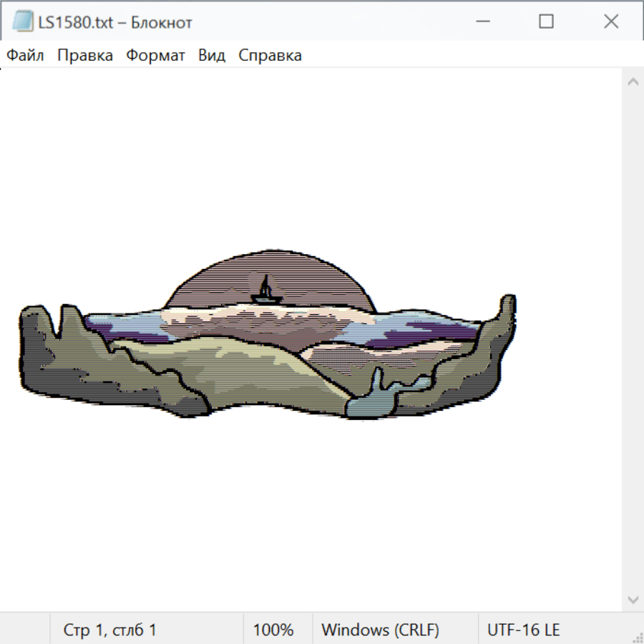Image resolution: width=644 pixels, height=644 pixels.
Task: Click the sailboat in the picture
Action: tap(266, 291)
